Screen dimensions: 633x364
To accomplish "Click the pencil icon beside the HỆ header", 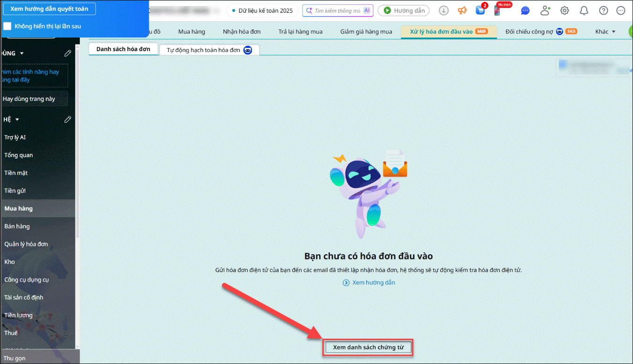I will pos(68,120).
